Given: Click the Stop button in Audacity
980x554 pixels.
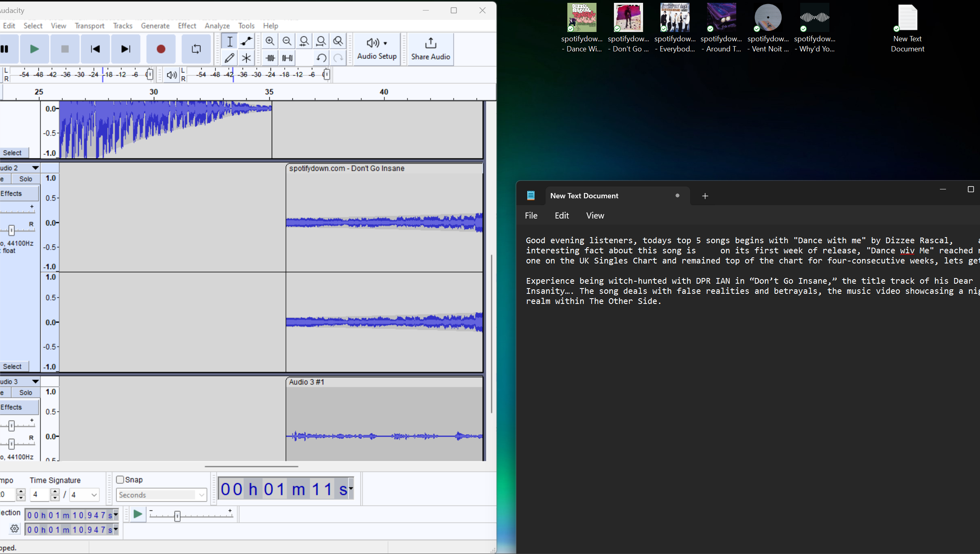Looking at the screenshot, I should tap(65, 49).
